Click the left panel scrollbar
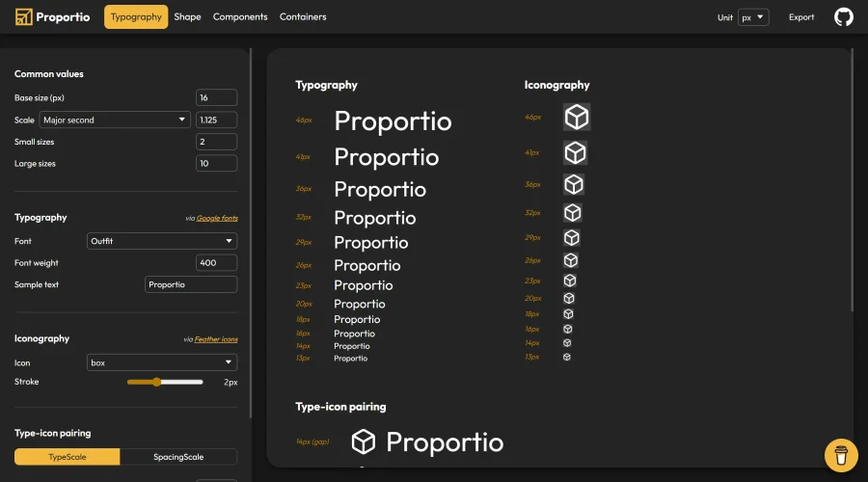The image size is (868, 482). coord(251,232)
